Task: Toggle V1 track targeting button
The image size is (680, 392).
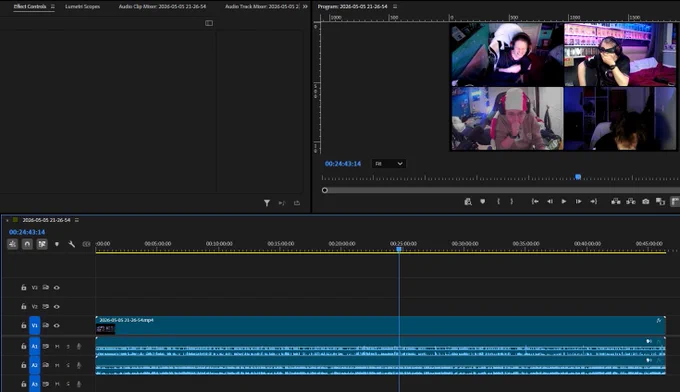Action: coord(35,325)
